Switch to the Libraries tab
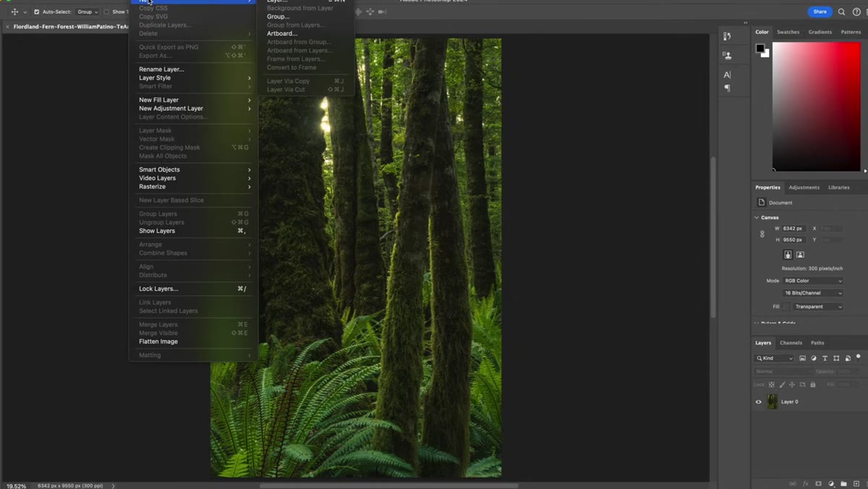 coord(838,187)
